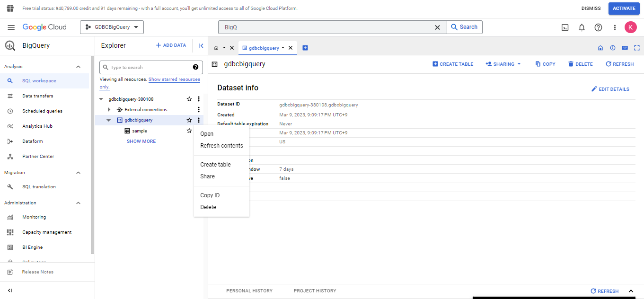Screen dimensions: 644x299
Task: Add a new query tab with plus icon
Action: (x=305, y=48)
